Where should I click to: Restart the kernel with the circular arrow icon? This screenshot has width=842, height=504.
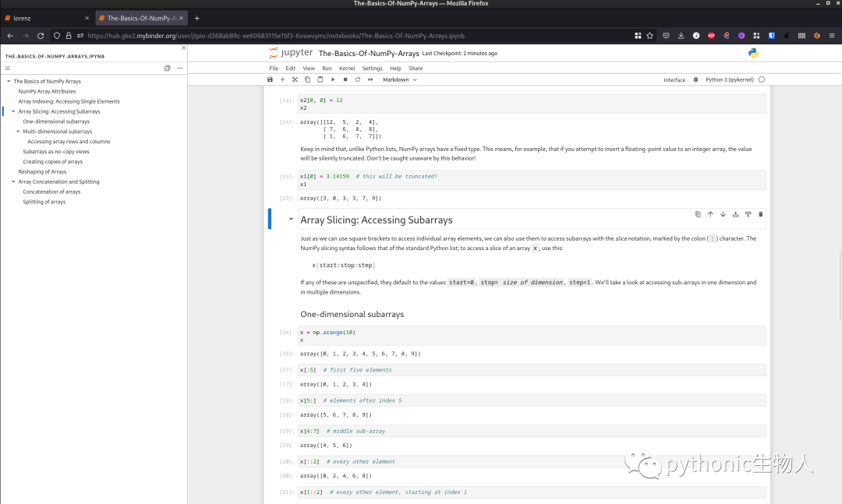point(358,79)
